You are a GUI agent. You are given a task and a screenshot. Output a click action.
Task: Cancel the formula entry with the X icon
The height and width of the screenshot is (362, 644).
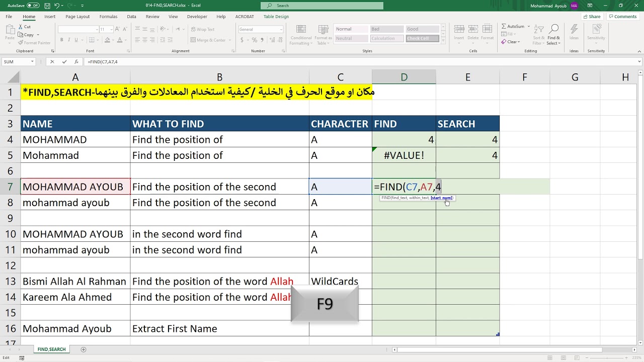click(x=52, y=62)
